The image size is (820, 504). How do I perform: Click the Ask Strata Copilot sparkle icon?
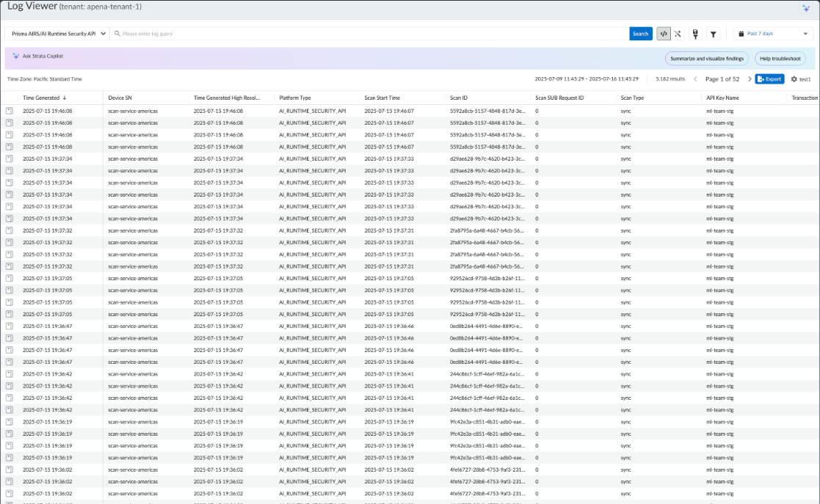pyautogui.click(x=15, y=56)
